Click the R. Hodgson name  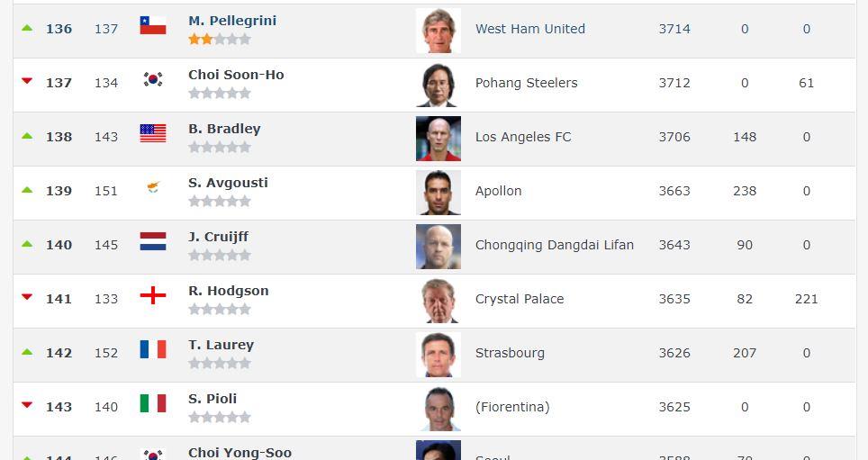tap(228, 291)
